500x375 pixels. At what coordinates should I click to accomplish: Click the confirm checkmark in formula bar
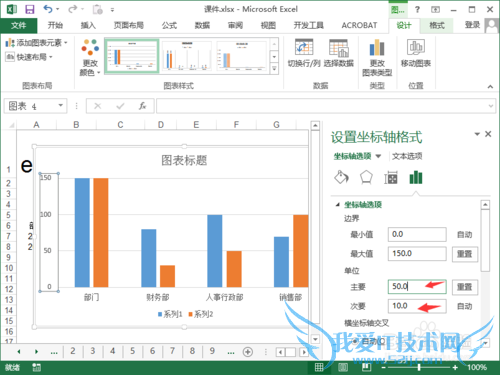click(x=120, y=106)
